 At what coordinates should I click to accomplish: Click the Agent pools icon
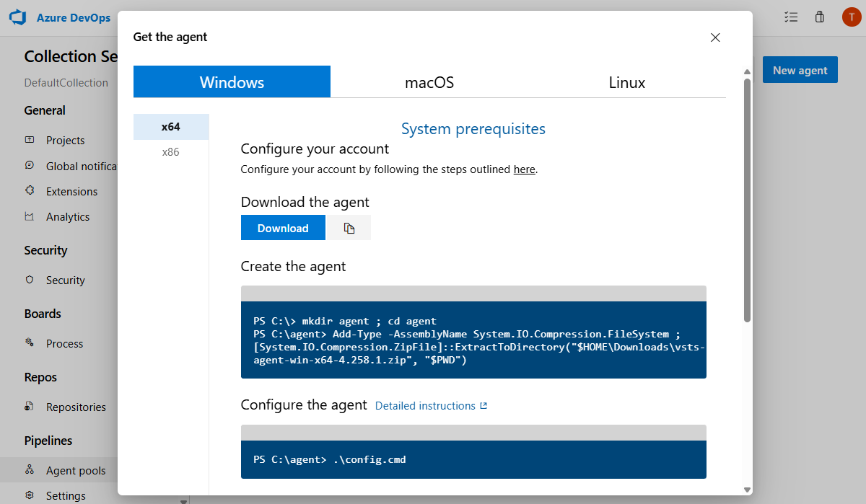30,470
